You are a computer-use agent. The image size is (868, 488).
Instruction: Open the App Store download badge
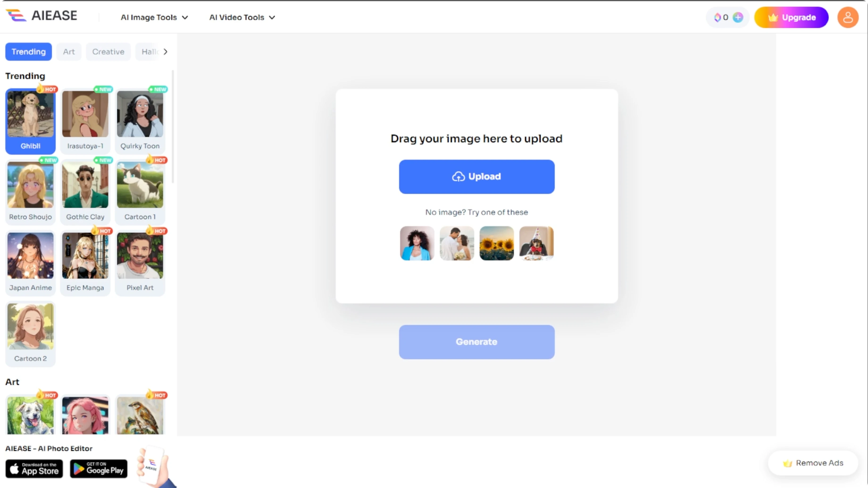tap(34, 468)
